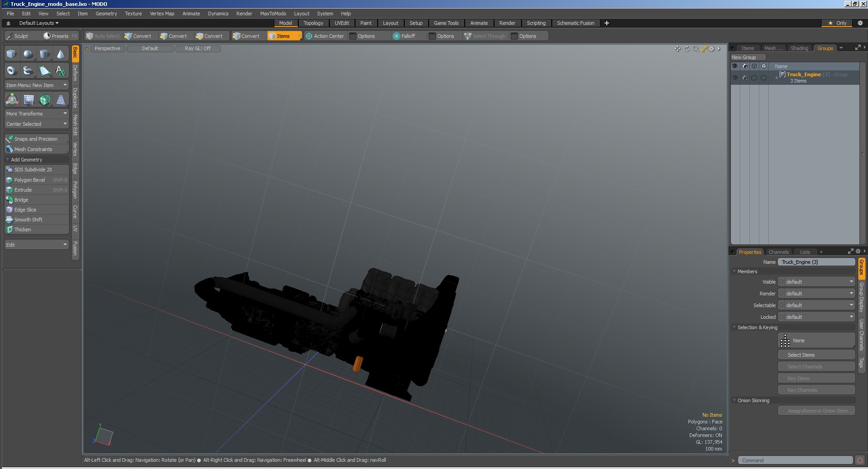Click the Sculpt button
This screenshot has height=469, width=868.
tap(21, 36)
